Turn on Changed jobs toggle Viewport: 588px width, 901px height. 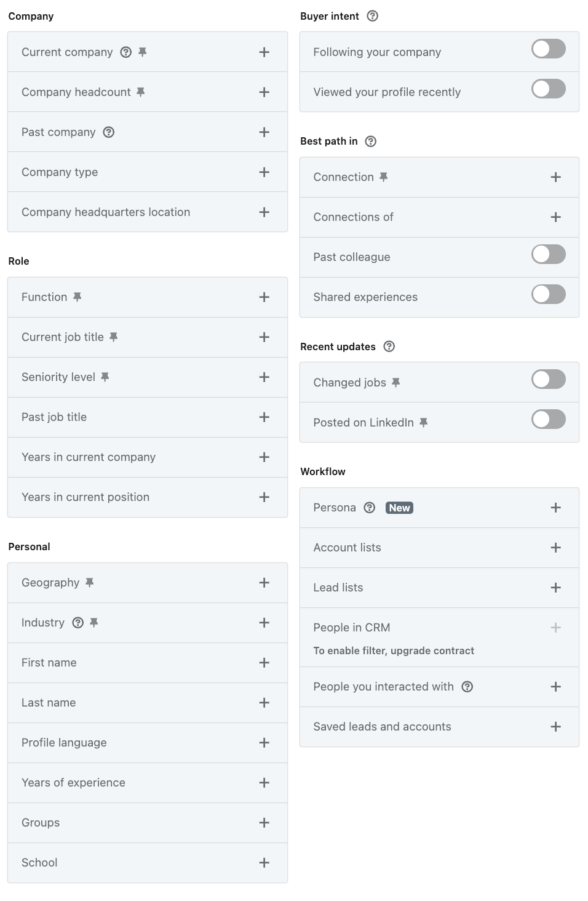(548, 380)
